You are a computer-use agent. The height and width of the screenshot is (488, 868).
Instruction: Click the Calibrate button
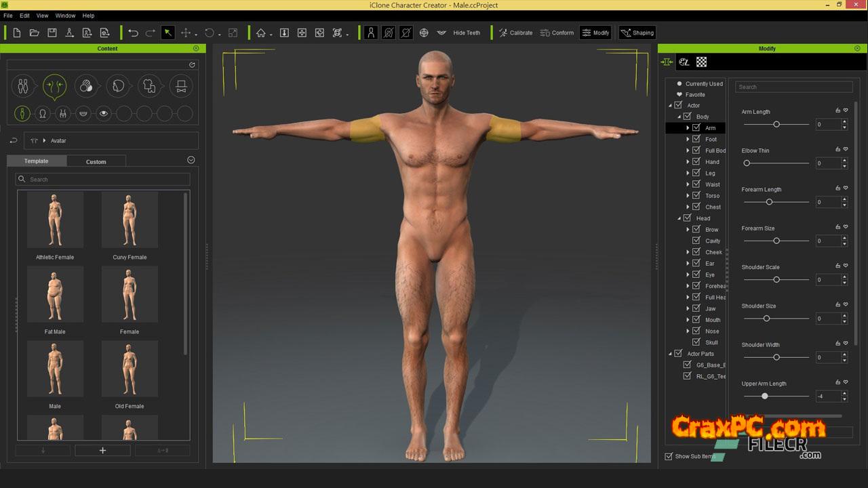(x=515, y=33)
